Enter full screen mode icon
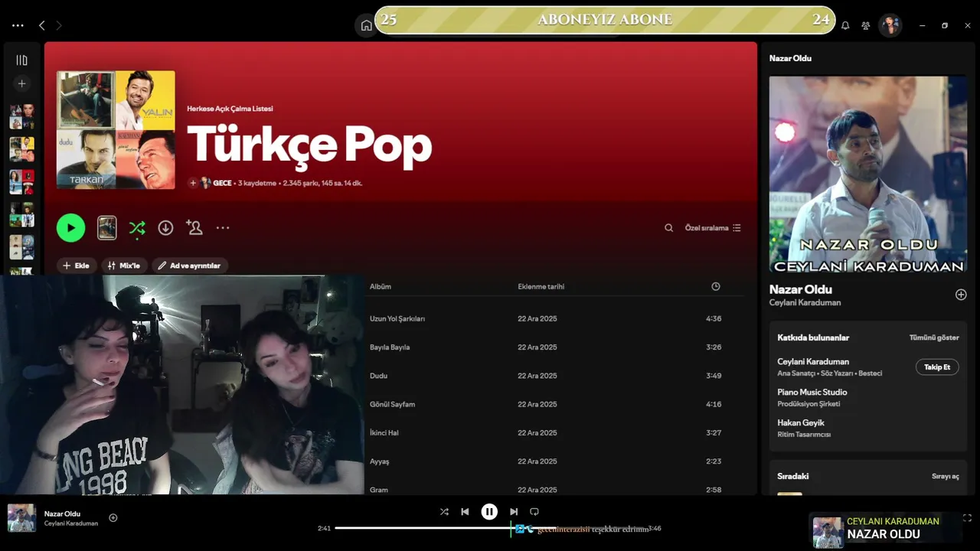The width and height of the screenshot is (980, 551). [x=967, y=518]
